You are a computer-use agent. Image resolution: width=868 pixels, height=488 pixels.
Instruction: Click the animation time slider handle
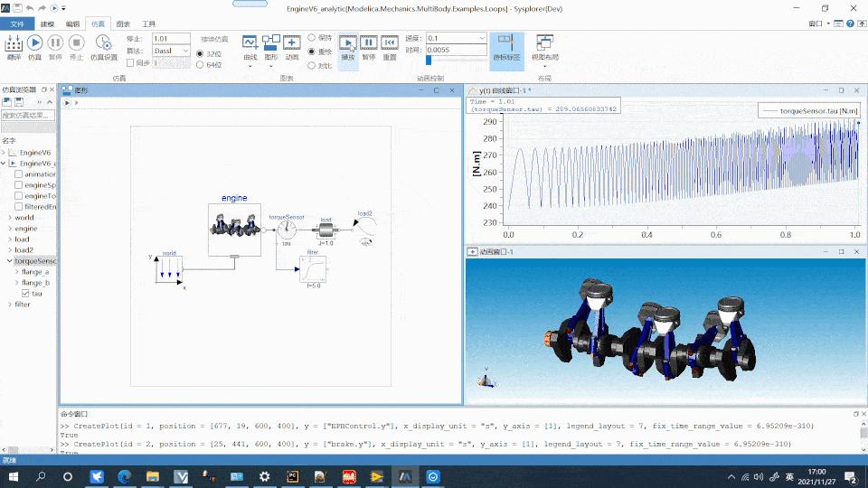pos(429,60)
